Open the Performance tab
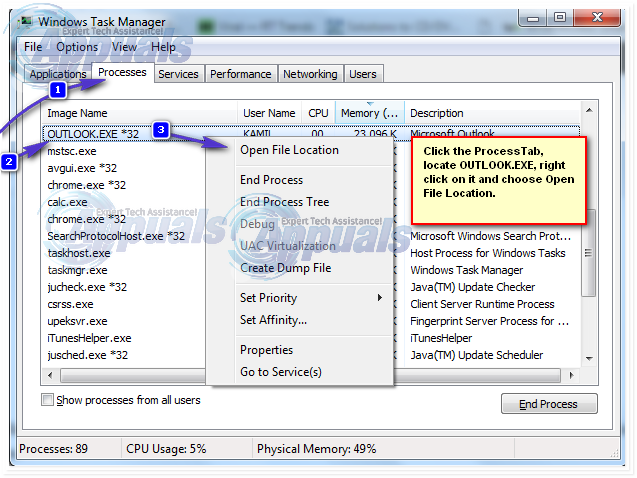Viewport: 637px width, 478px height. point(240,74)
